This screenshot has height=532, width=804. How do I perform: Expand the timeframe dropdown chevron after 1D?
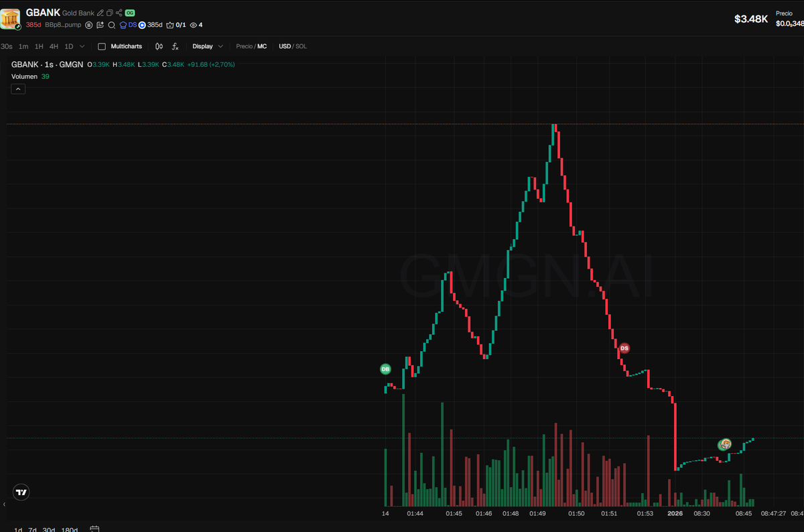pyautogui.click(x=82, y=46)
